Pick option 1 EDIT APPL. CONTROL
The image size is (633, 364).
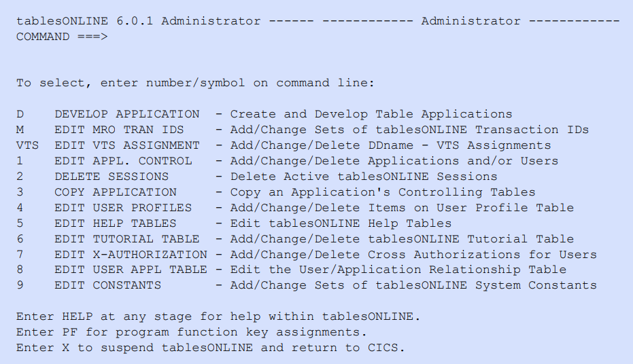point(104,161)
